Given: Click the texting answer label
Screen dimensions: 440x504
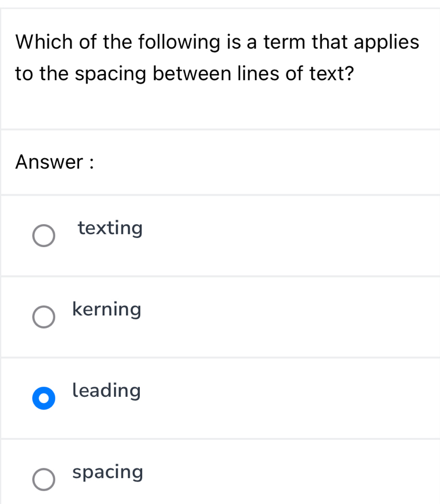Looking at the screenshot, I should coord(110,228).
